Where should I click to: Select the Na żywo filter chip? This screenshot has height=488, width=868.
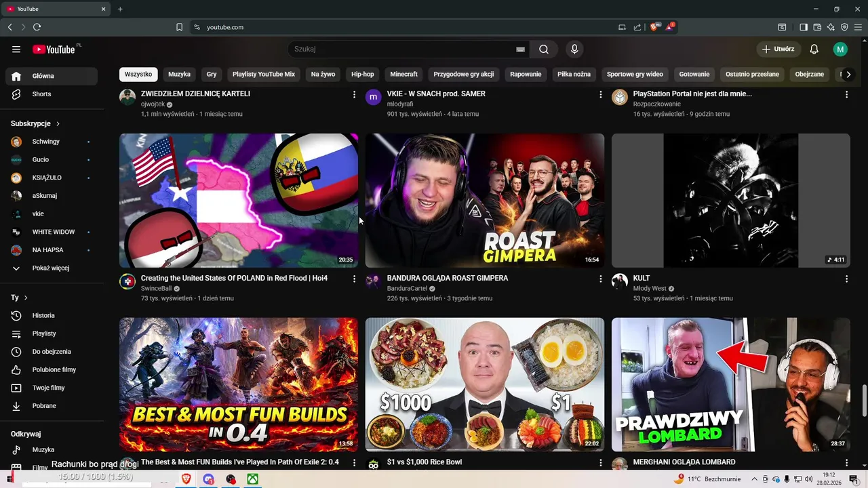click(x=323, y=74)
